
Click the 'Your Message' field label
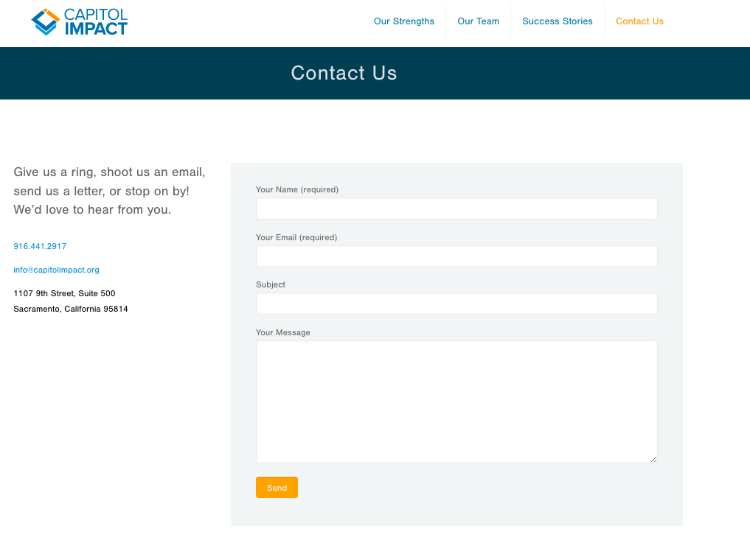(x=282, y=332)
